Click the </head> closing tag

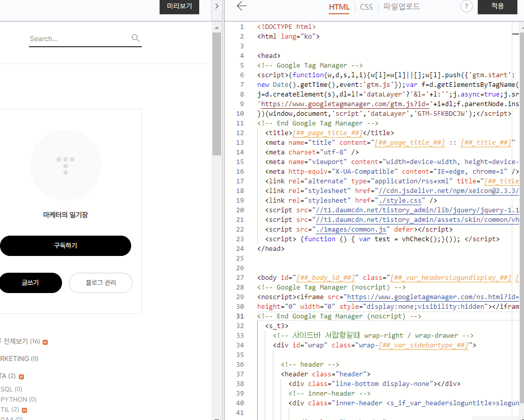tap(271, 249)
